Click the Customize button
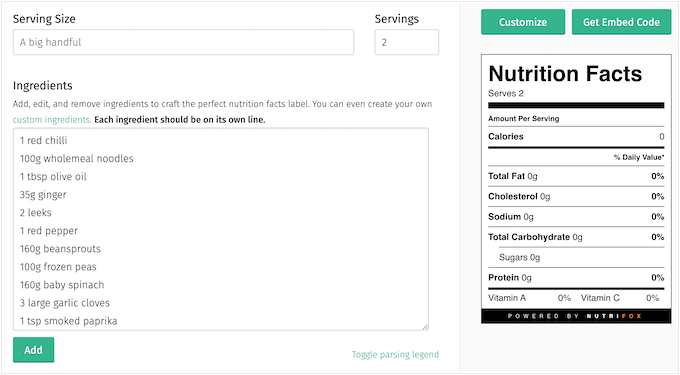 tap(523, 22)
